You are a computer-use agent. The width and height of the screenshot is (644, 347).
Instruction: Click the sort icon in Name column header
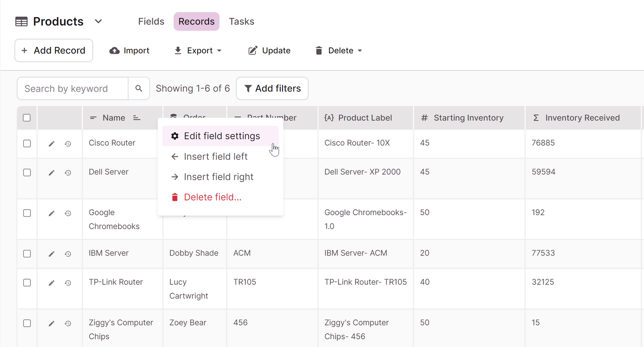[x=137, y=118]
